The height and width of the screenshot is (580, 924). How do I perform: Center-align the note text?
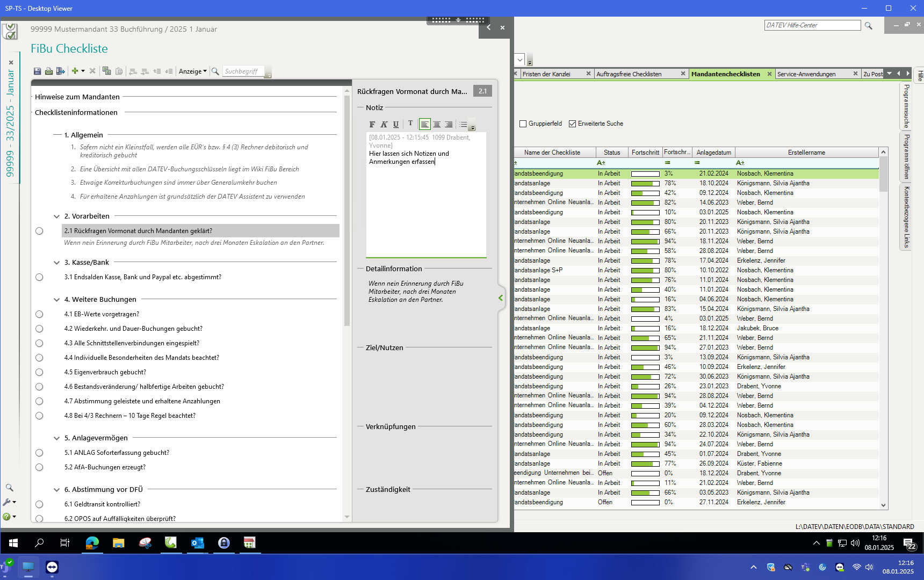(437, 124)
